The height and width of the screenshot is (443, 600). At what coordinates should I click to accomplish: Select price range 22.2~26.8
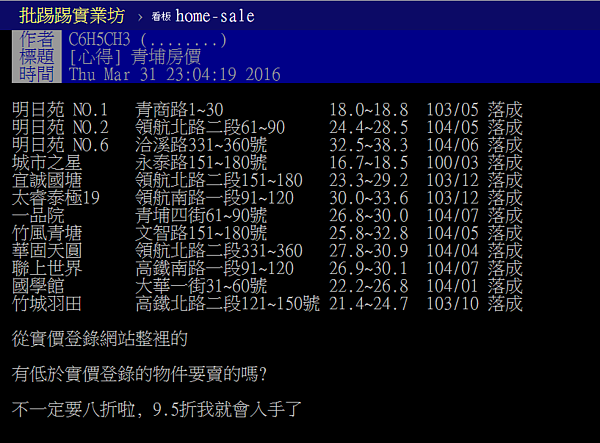(369, 286)
